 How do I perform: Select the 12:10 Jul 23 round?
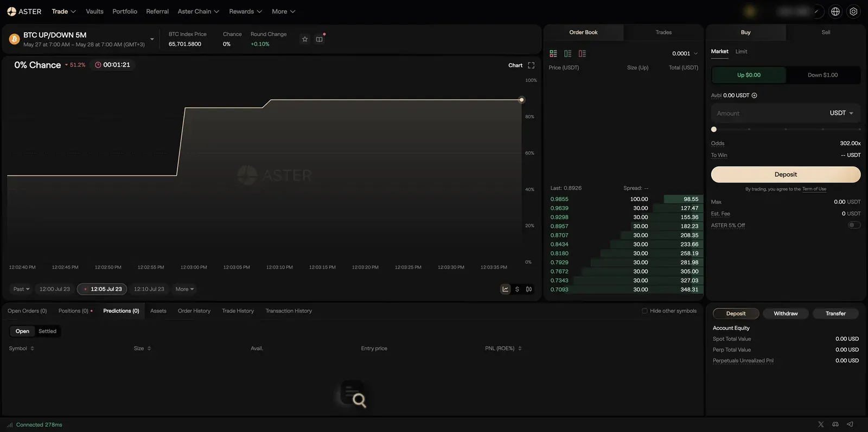[x=149, y=289]
